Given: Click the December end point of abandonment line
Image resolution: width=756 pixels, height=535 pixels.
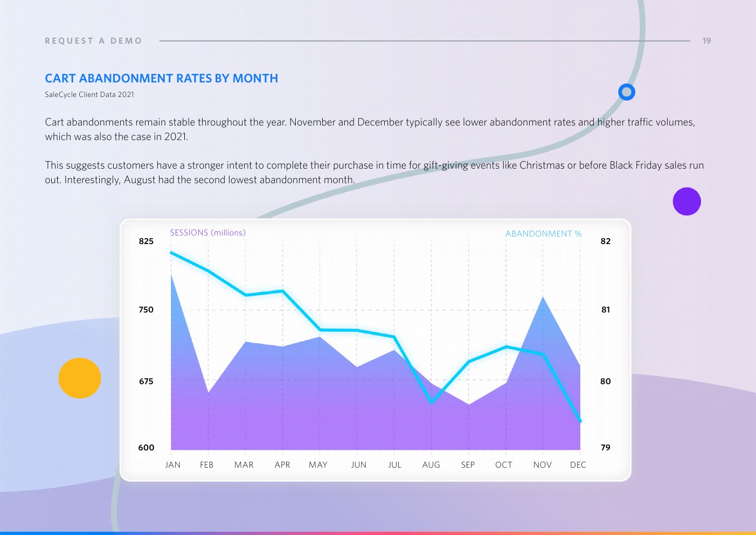Looking at the screenshot, I should pos(580,421).
